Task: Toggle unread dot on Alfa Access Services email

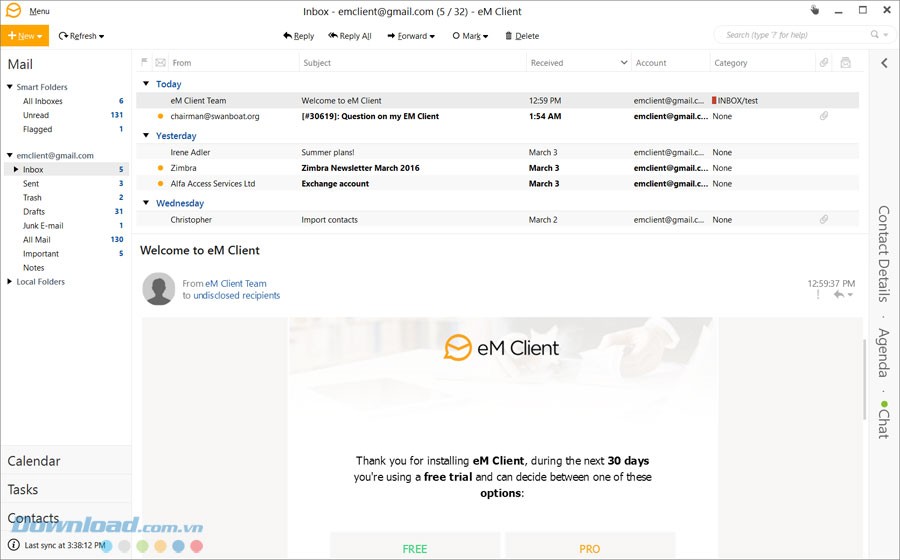Action: click(x=161, y=184)
